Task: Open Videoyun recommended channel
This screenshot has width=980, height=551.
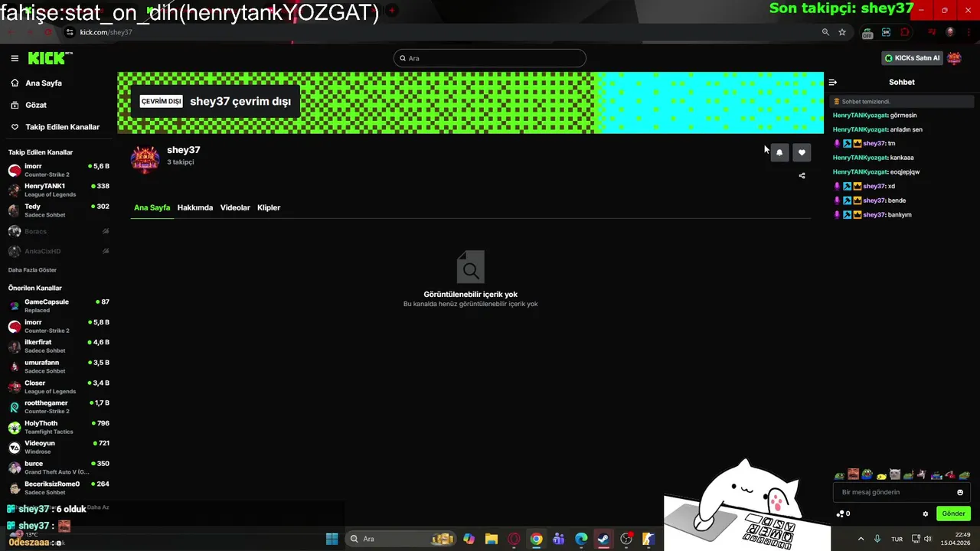Action: pos(59,447)
